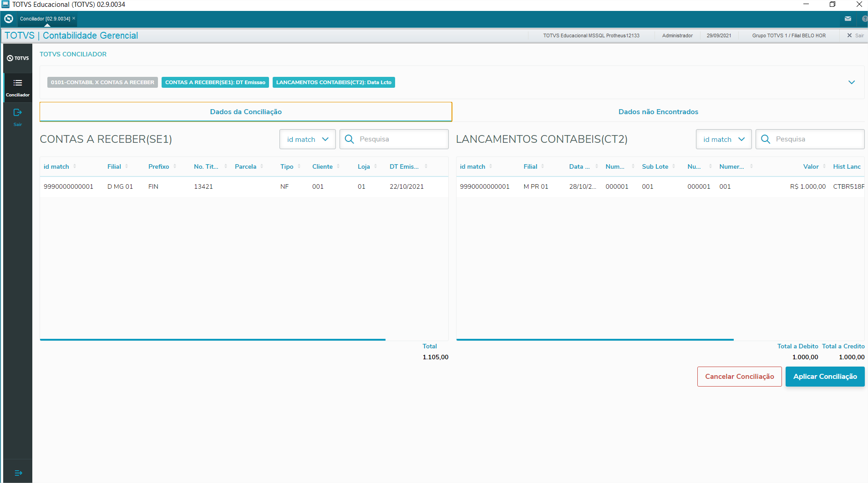
Task: Focus the Pesquisa field for CONTAS A RECEBER
Action: point(394,139)
